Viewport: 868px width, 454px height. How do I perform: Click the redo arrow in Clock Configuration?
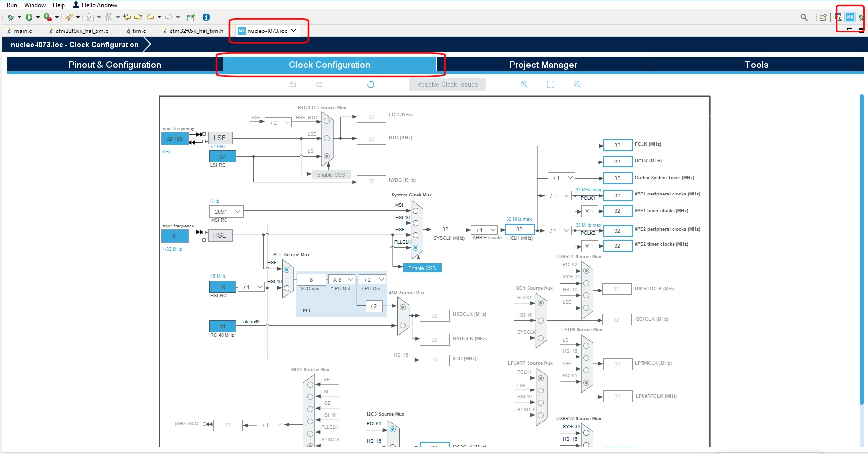(319, 84)
